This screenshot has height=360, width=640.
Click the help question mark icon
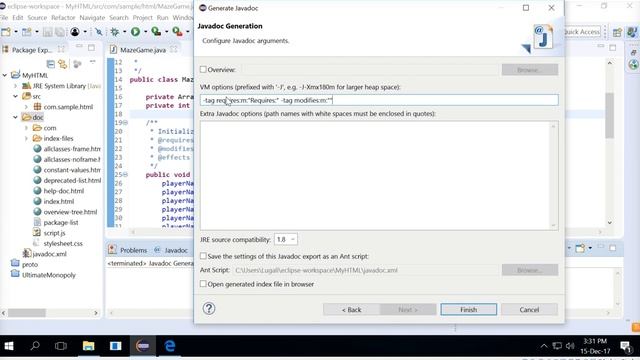pos(209,308)
